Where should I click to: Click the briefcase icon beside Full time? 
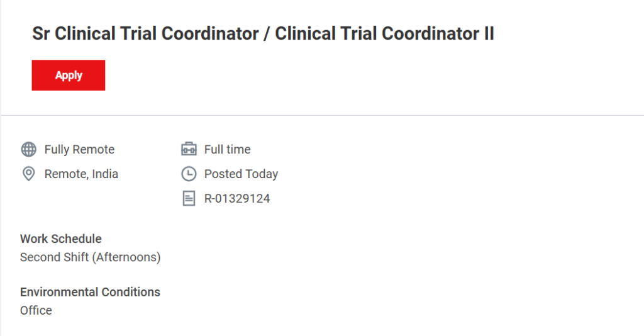(x=189, y=149)
